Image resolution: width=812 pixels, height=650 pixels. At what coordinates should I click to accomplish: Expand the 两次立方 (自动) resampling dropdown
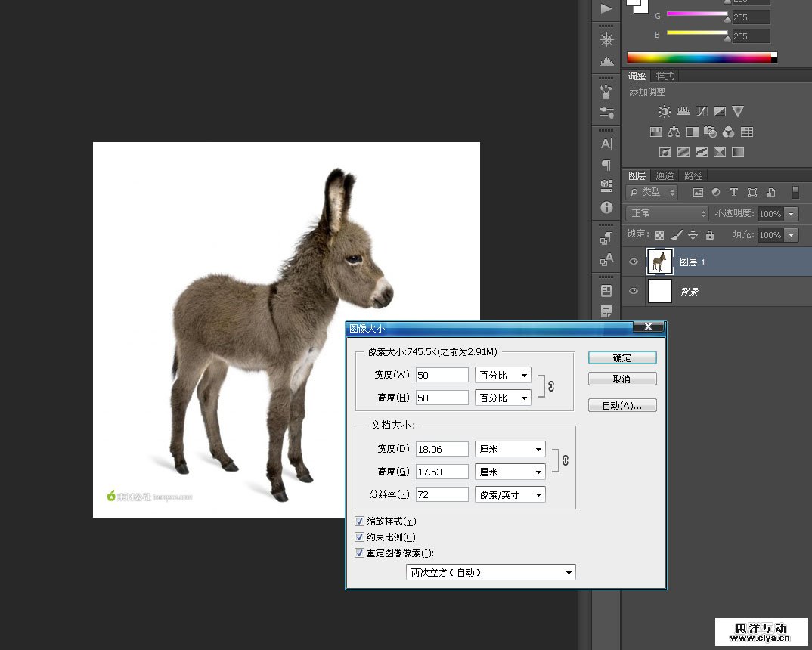490,573
